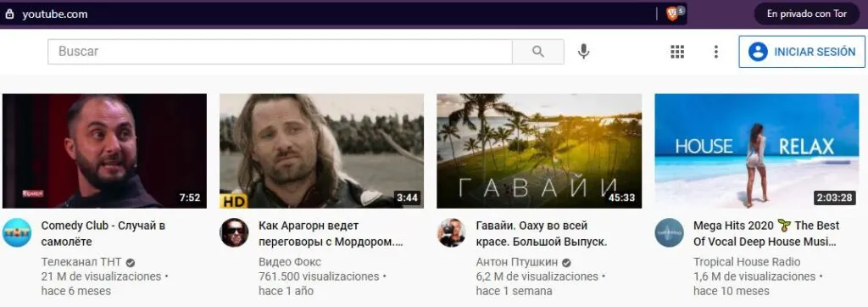The image size is (868, 307).
Task: Click text hace 1 semana
Action: click(x=514, y=291)
